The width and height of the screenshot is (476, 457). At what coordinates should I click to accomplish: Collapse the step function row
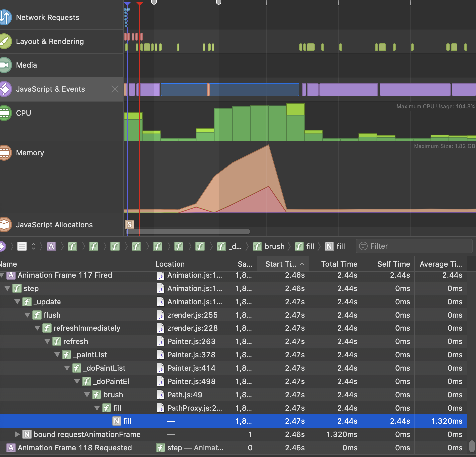point(7,288)
